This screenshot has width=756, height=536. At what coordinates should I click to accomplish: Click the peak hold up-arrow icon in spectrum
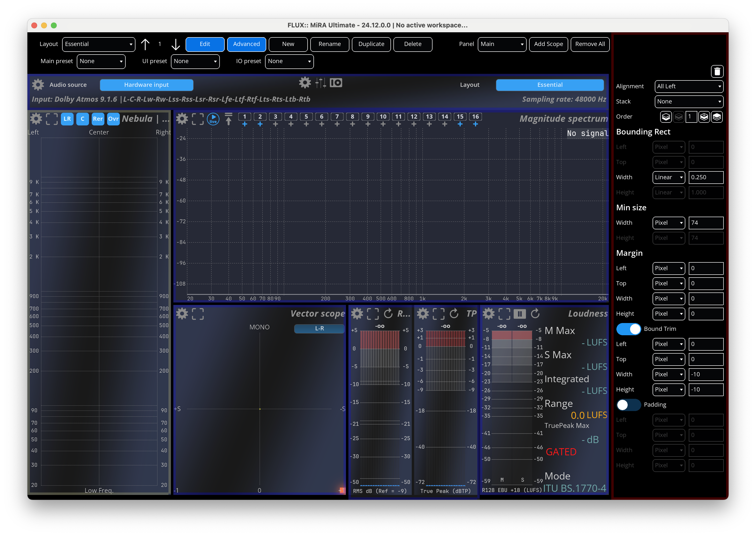(228, 119)
